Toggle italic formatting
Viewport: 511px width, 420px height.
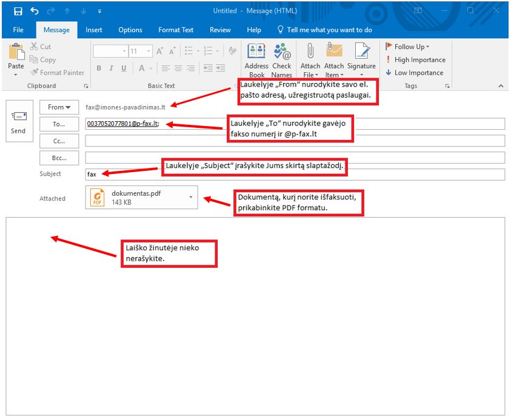[112, 68]
